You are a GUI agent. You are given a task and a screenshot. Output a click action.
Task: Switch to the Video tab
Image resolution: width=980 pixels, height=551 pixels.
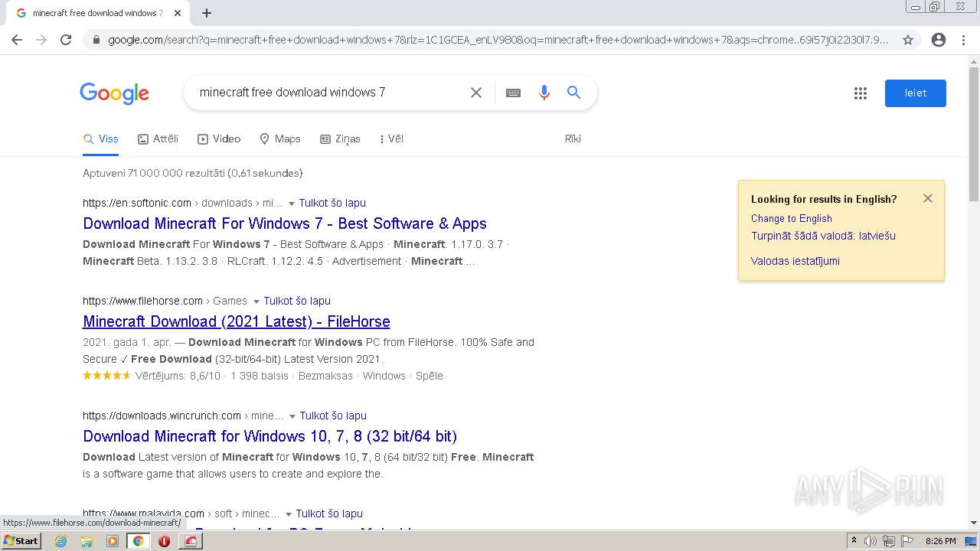coord(219,139)
